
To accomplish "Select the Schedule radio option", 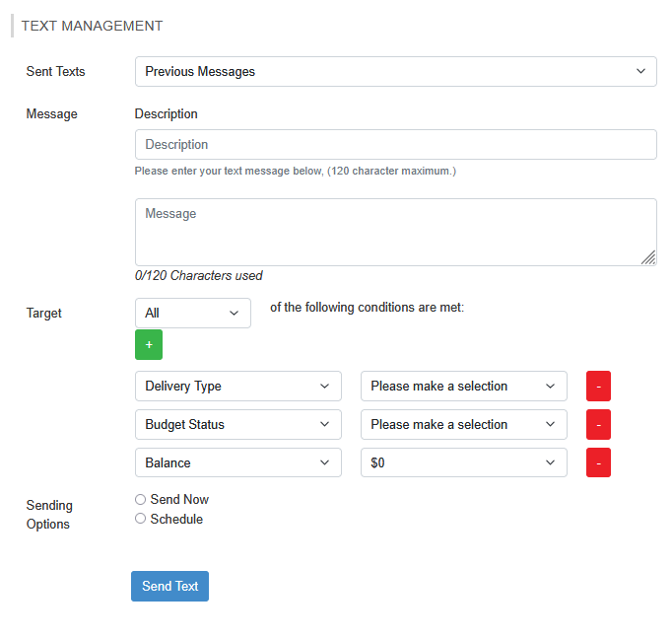I will pyautogui.click(x=141, y=519).
